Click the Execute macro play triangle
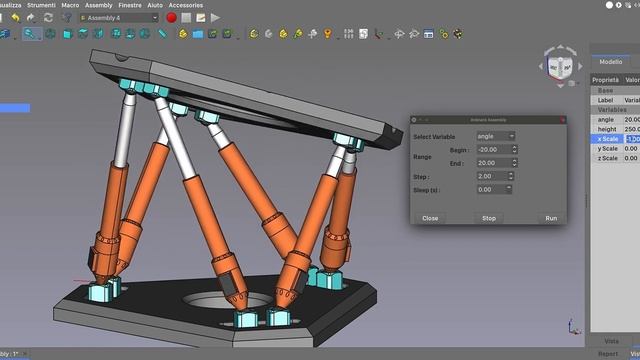 point(215,18)
